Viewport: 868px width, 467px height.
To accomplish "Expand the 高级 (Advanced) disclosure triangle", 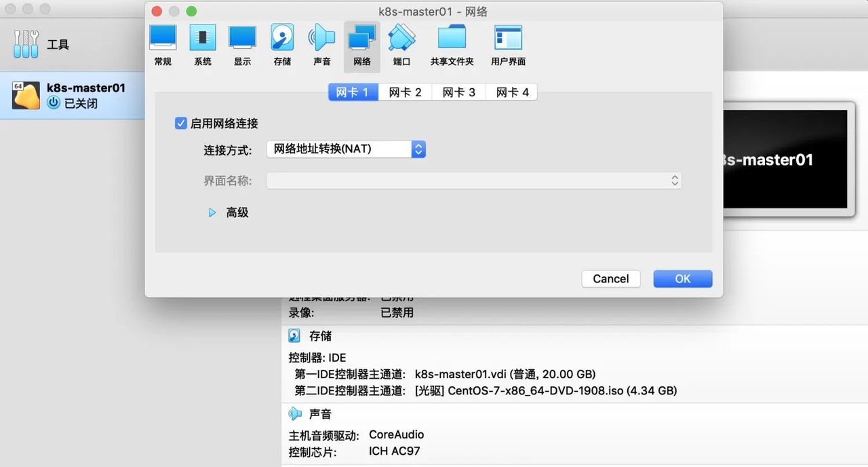I will (x=212, y=212).
